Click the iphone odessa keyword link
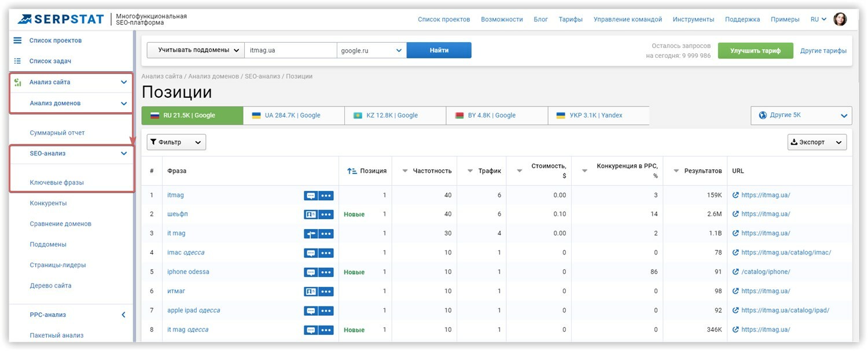The image size is (868, 351). pyautogui.click(x=188, y=272)
